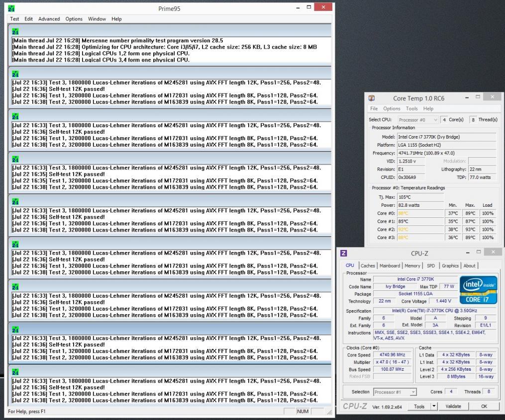This screenshot has width=505, height=420.
Task: Open the Prime95 Edit menu
Action: point(29,19)
